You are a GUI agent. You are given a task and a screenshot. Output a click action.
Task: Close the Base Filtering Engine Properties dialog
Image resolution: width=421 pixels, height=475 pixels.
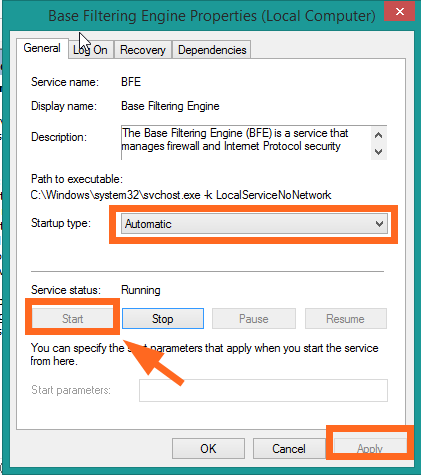[399, 12]
